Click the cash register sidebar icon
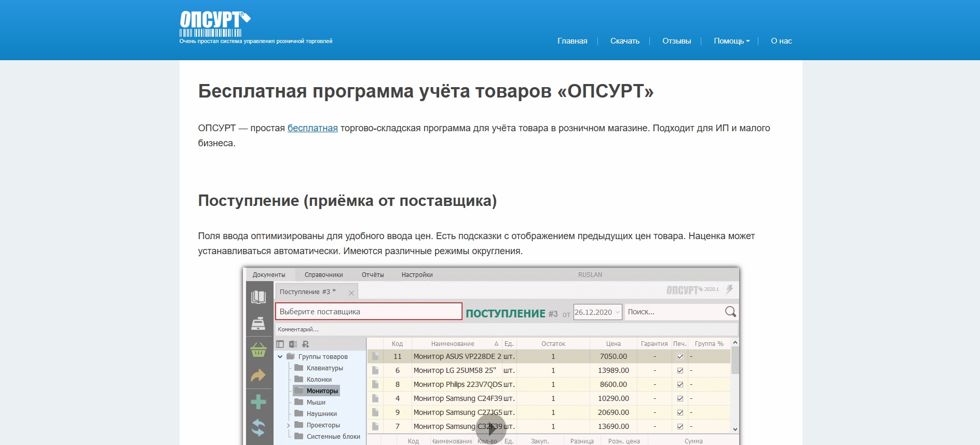Screen dimensions: 980x445 point(258,324)
